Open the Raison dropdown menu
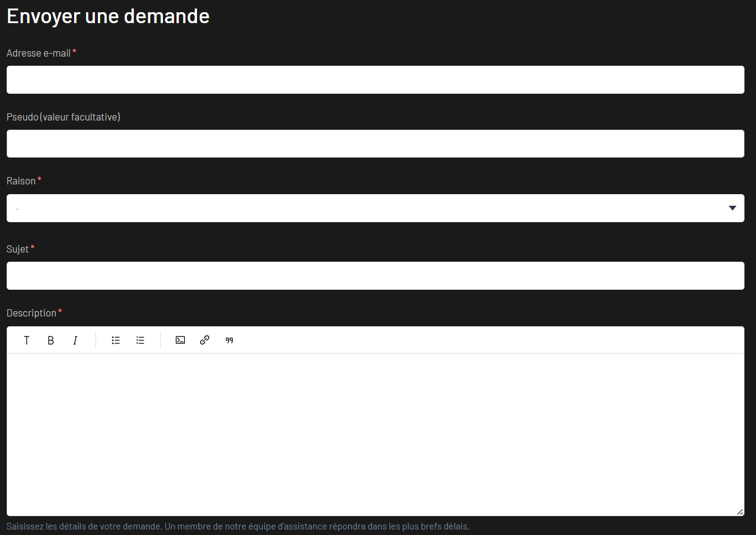The width and height of the screenshot is (756, 535). [x=375, y=208]
